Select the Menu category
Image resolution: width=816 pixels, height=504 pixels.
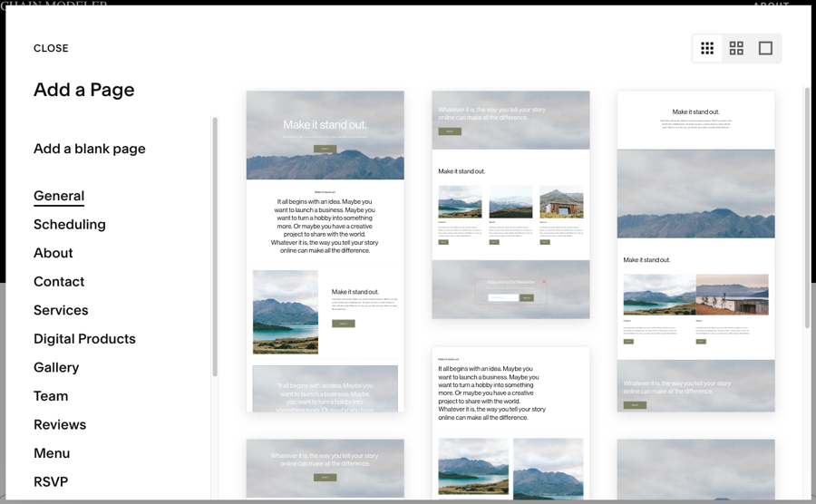(52, 453)
